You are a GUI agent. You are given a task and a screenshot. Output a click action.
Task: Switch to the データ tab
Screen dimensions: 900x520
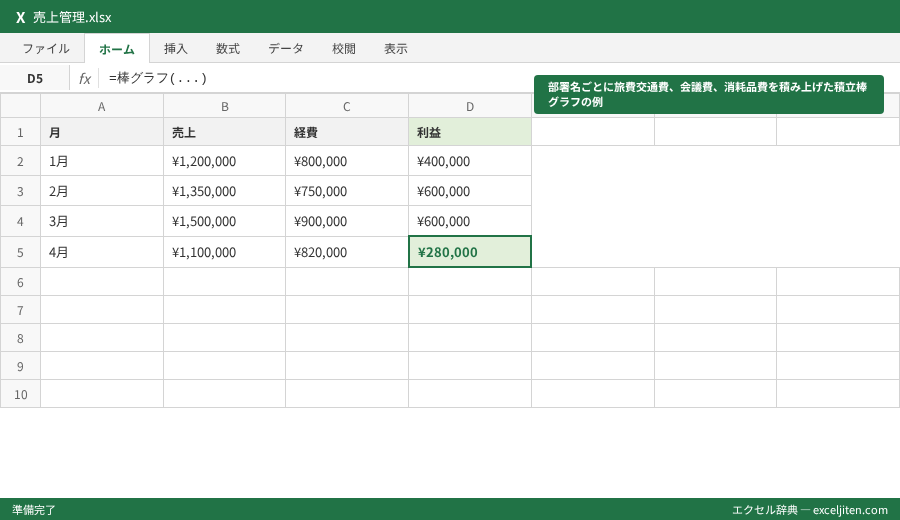click(x=286, y=49)
